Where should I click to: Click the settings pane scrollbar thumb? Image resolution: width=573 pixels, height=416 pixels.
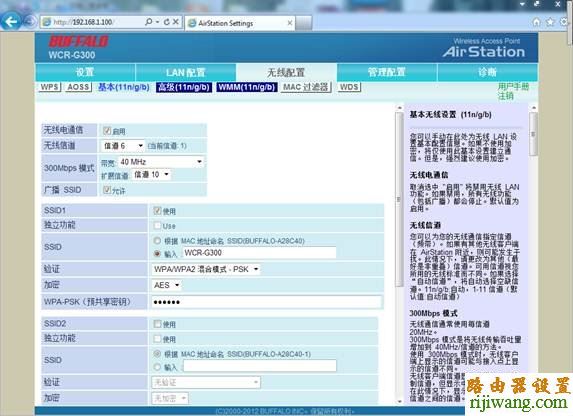pyautogui.click(x=399, y=199)
